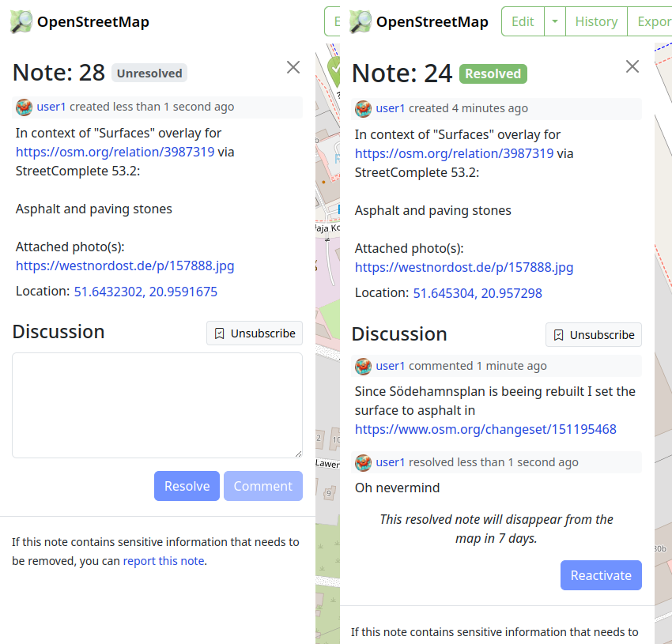Viewport: 672px width, 644px height.
Task: Open attached photo link in Note 24
Action: [464, 268]
